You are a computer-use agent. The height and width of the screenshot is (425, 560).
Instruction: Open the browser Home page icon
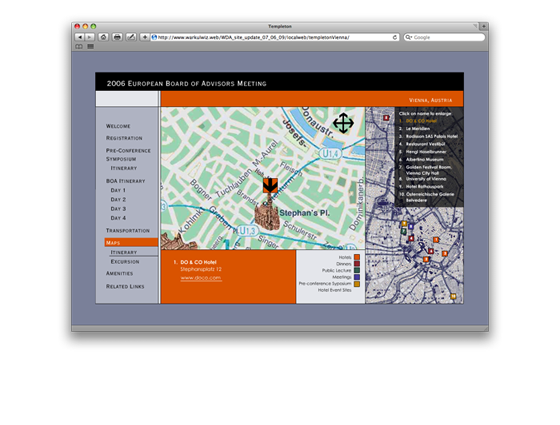103,37
